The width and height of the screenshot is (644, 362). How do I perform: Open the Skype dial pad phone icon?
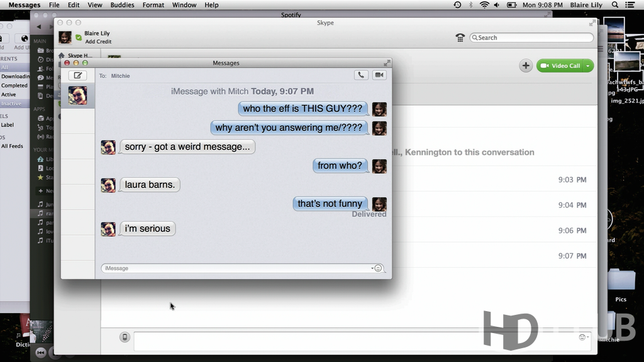[460, 38]
